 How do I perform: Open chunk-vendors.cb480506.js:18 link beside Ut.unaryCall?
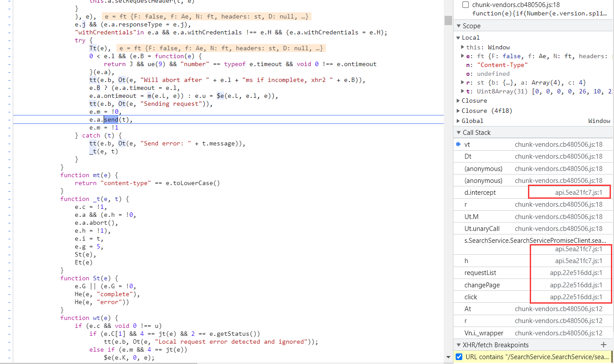[558, 229]
